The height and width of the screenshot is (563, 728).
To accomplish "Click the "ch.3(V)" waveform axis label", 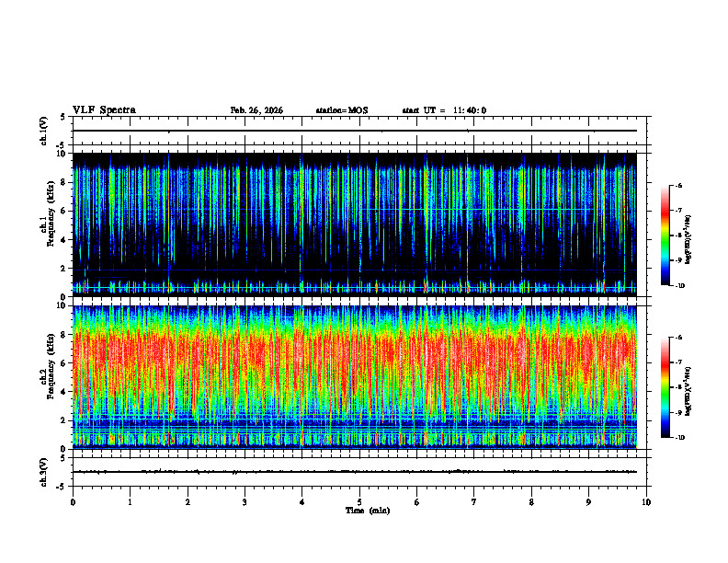I will pos(44,472).
